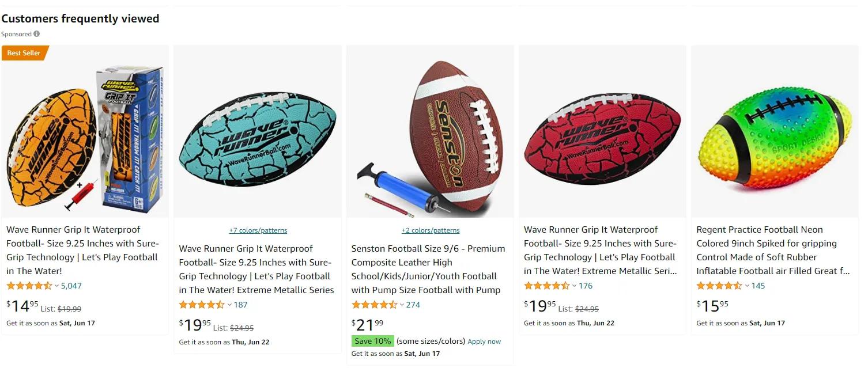This screenshot has width=868, height=368.
Task: Open the Senston brown football image
Action: click(430, 139)
